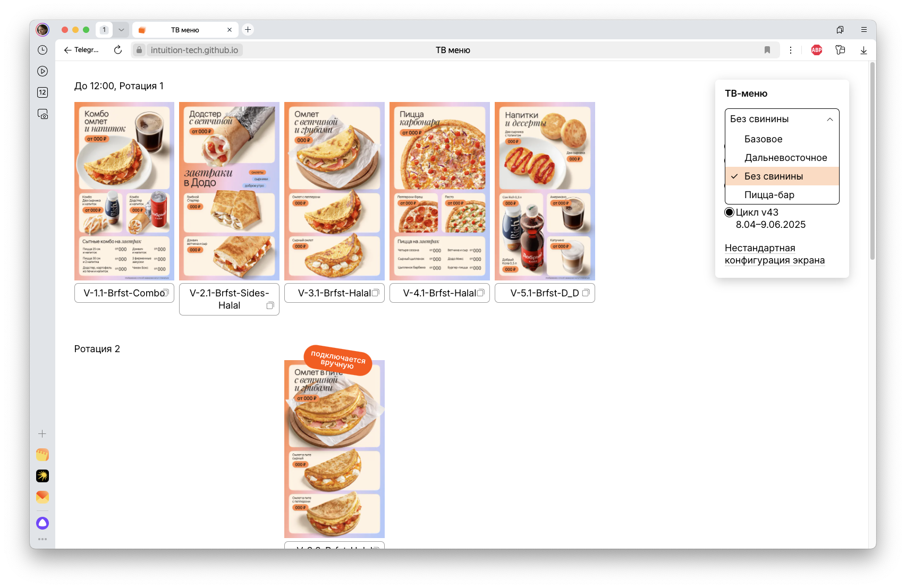
Task: Click the screenshot camera sidebar icon
Action: 43,114
